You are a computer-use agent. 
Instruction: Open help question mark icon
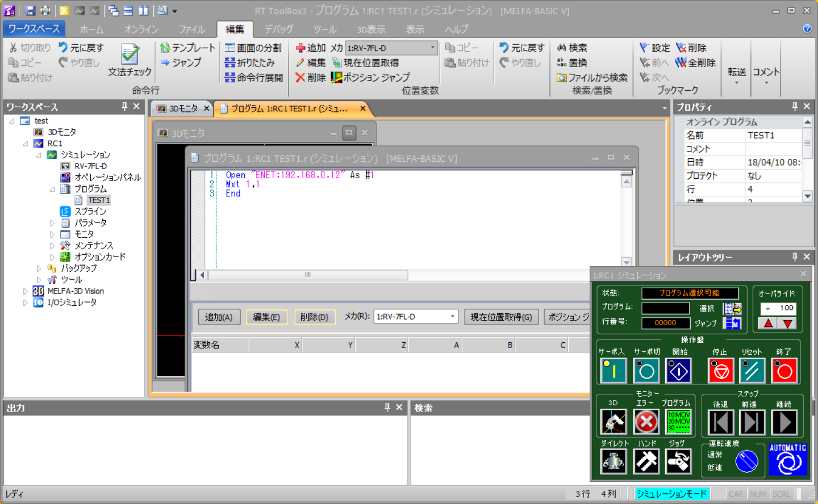click(807, 28)
